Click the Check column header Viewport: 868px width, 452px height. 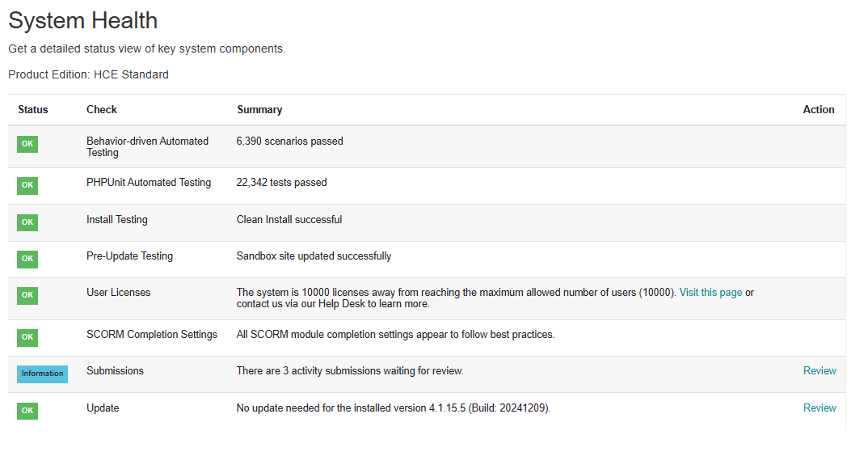pos(102,110)
